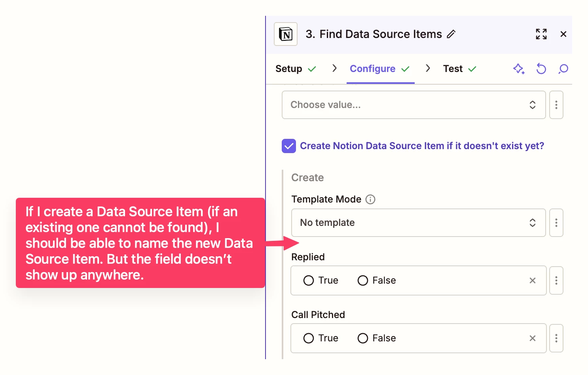Open three-dot menu beside Call Pitched field
This screenshot has height=375, width=588.
(556, 338)
